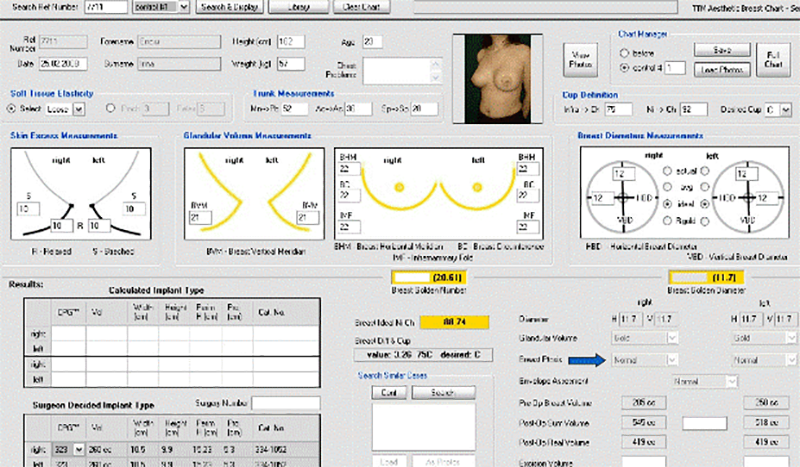Click the View Photos button

click(578, 58)
